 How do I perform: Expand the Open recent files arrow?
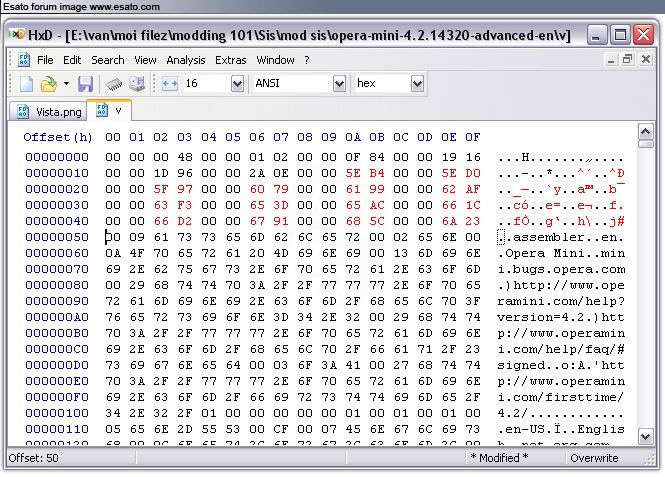click(66, 84)
